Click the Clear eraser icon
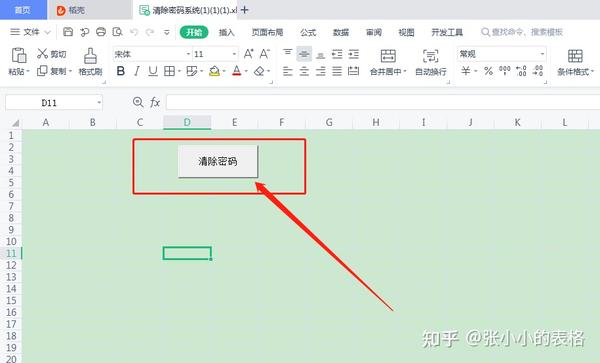This screenshot has width=600, height=363. (259, 71)
